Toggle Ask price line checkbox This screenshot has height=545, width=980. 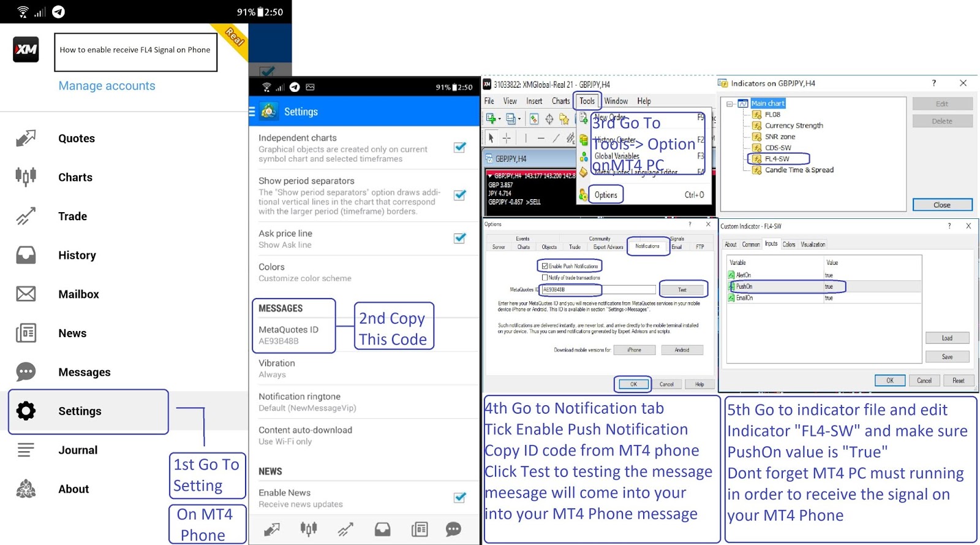tap(460, 238)
